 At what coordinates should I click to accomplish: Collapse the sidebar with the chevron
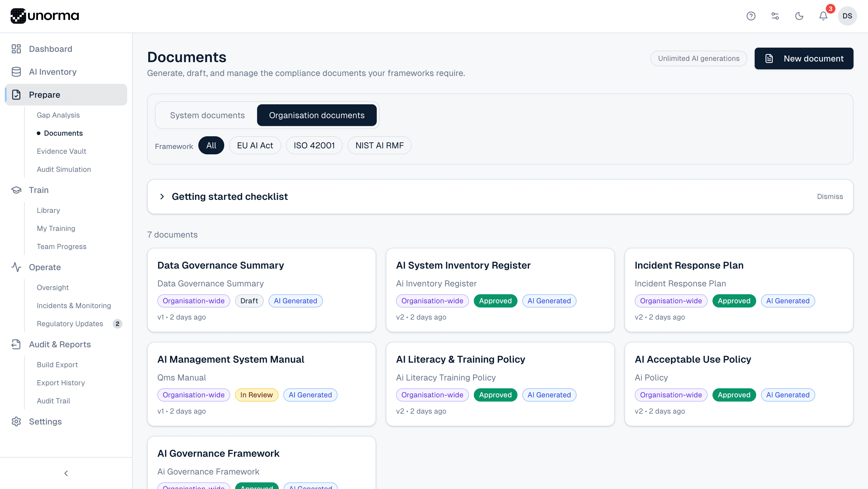pos(66,473)
